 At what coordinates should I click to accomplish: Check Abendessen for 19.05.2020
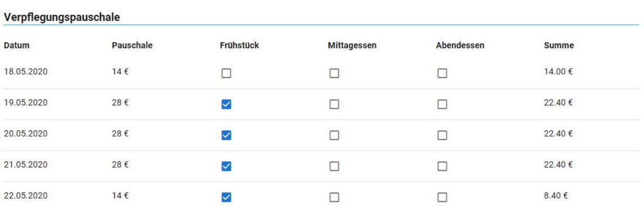click(x=443, y=104)
